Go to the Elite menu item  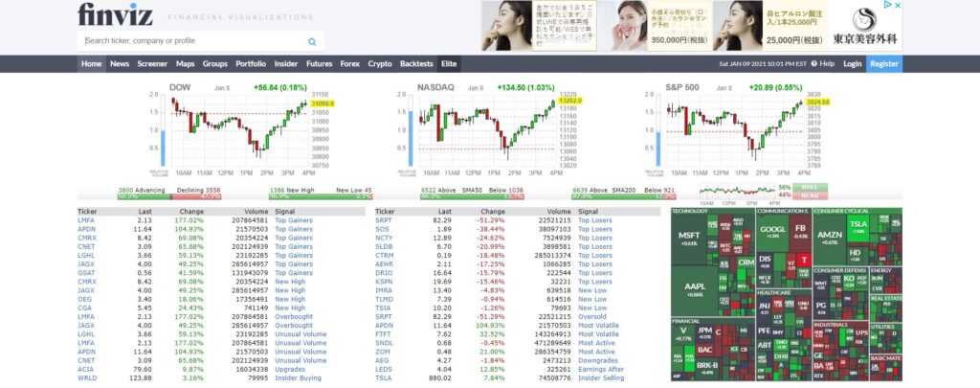[x=449, y=64]
